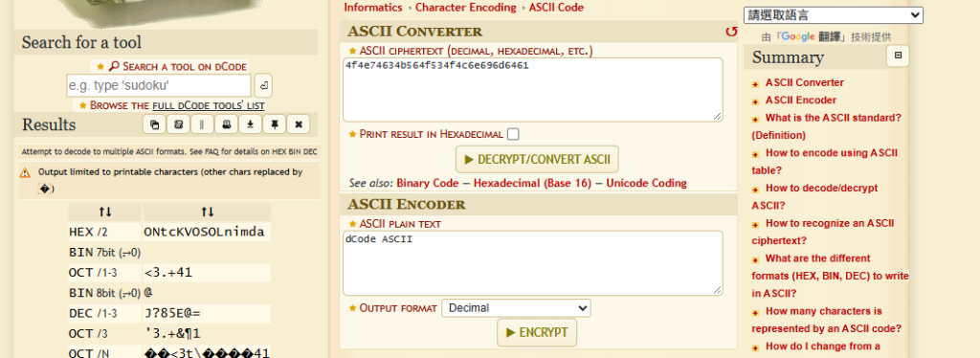Image resolution: width=980 pixels, height=358 pixels.
Task: Select the OCT /N row label
Action: pyautogui.click(x=89, y=353)
